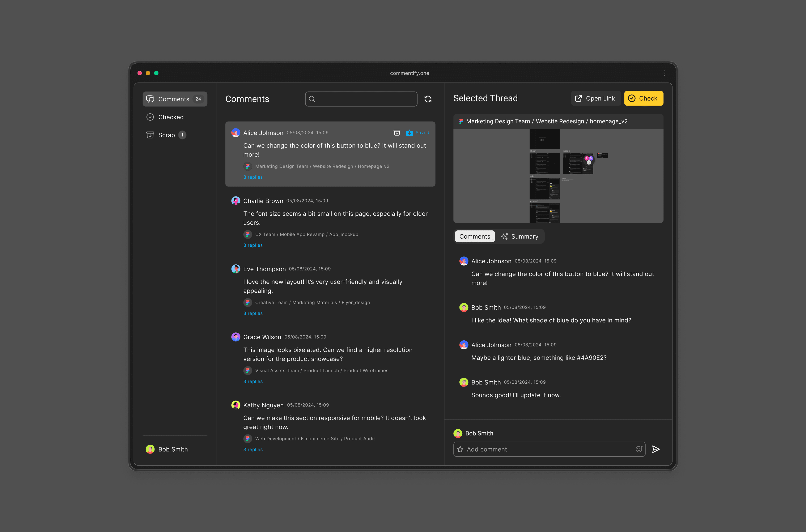Click Grace Wilson's avatar
806x532 pixels.
point(236,337)
